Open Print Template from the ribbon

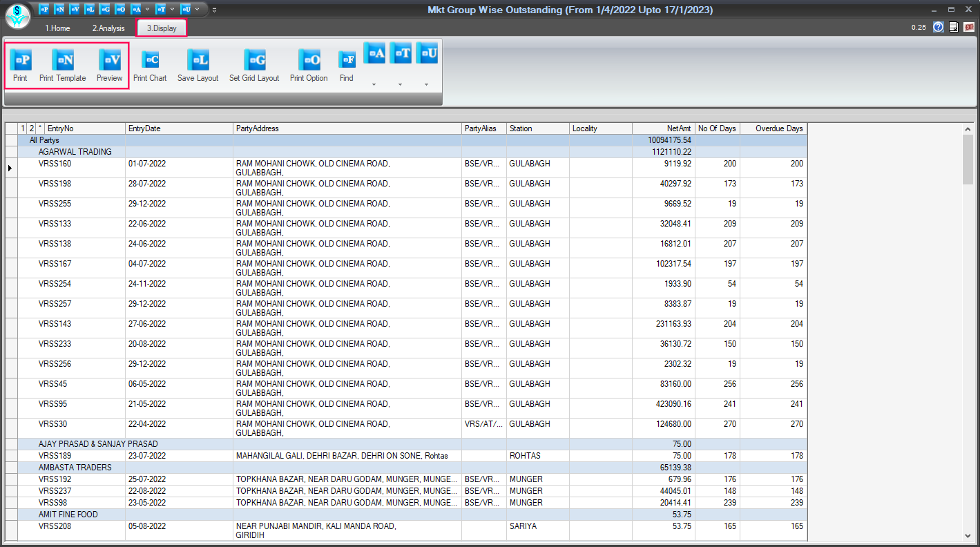point(62,60)
